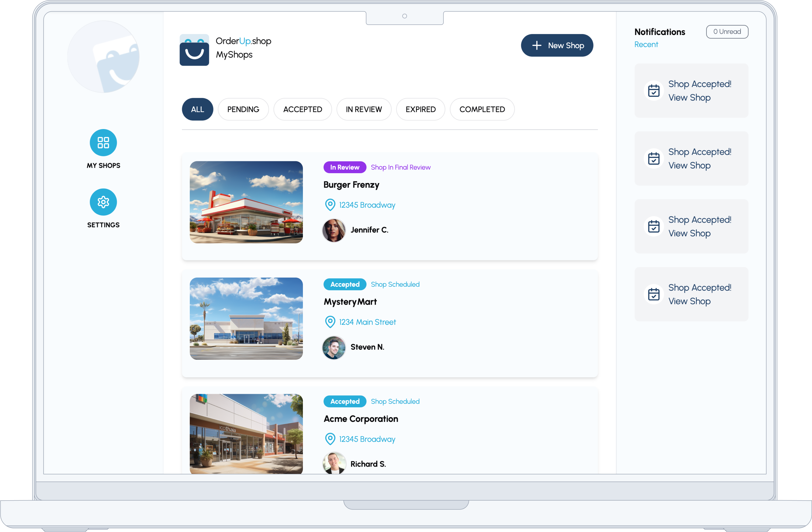
Task: Open Settings gear icon
Action: pyautogui.click(x=103, y=202)
